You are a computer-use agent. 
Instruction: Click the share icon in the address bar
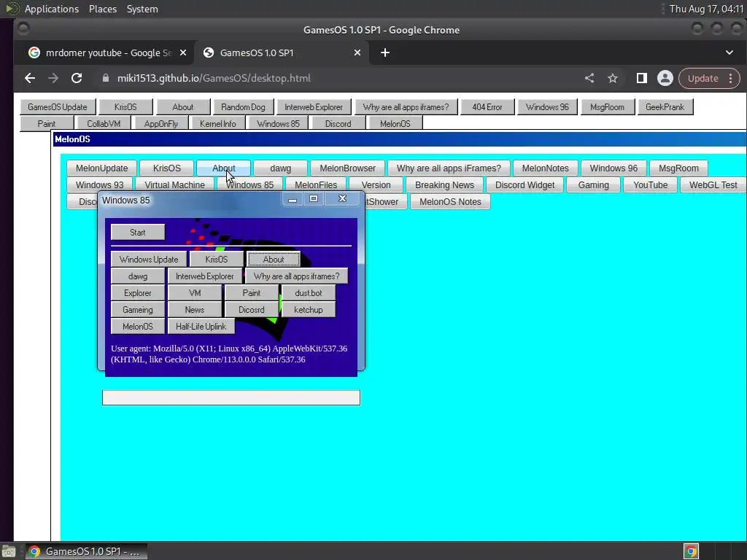click(589, 78)
